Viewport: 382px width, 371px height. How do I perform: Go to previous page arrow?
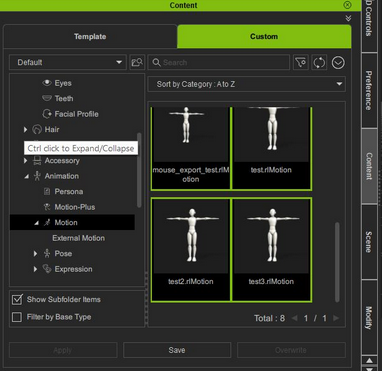(294, 318)
